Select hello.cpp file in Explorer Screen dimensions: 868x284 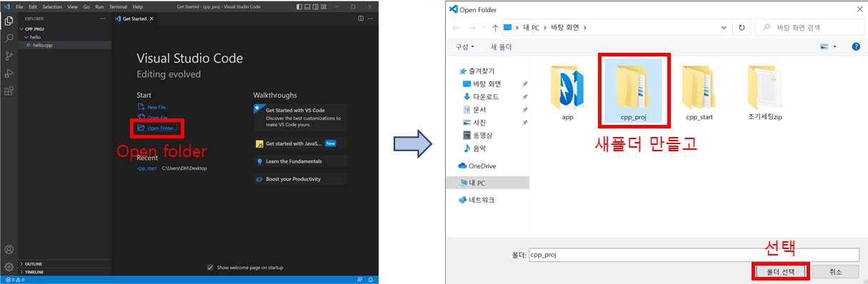click(x=64, y=45)
